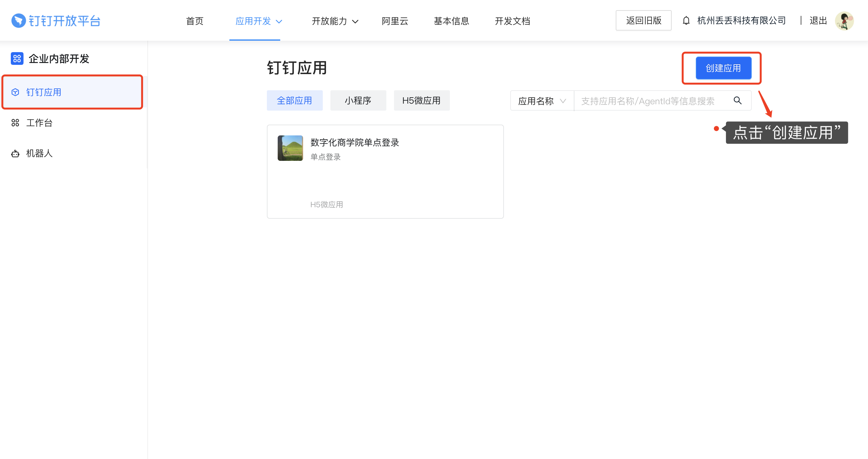Open the 阿里云 nav item

[395, 21]
